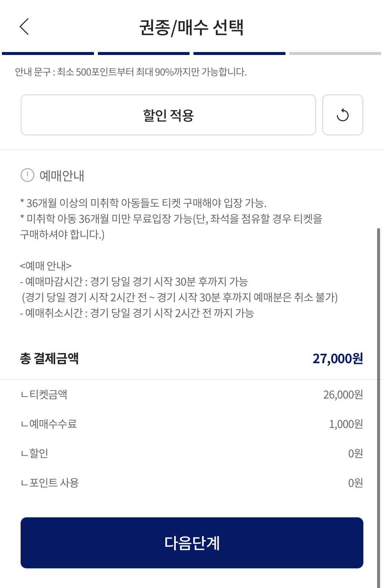This screenshot has height=588, width=383.
Task: Tap the 총 결제금액 label
Action: tap(49, 358)
